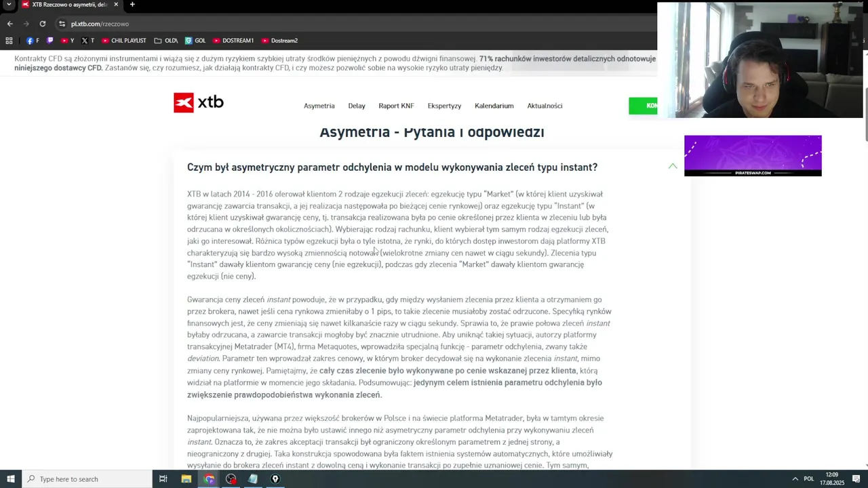The image size is (868, 488).
Task: Show hidden system tray icons
Action: pos(795,479)
